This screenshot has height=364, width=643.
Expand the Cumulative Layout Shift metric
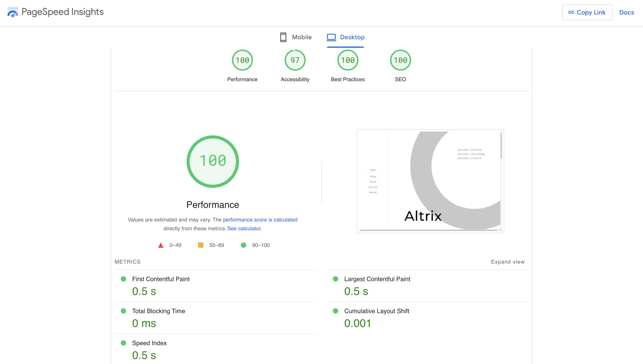[376, 311]
